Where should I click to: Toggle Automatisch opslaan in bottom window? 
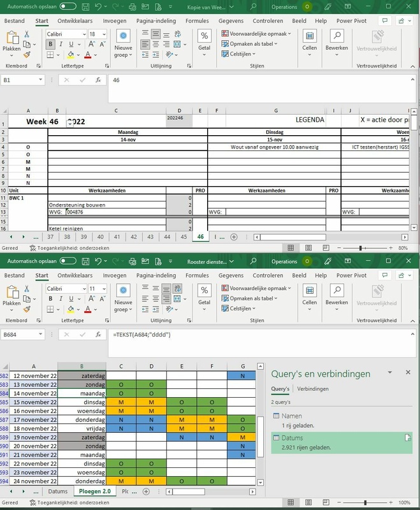[x=68, y=261]
